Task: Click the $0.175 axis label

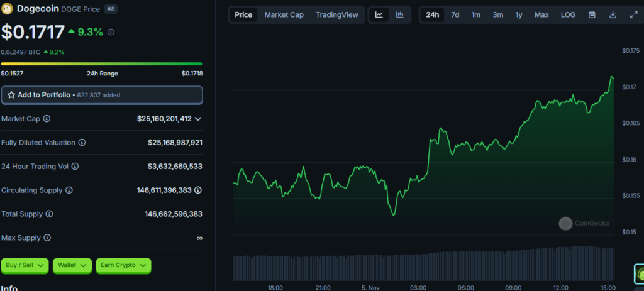Action: click(x=630, y=50)
